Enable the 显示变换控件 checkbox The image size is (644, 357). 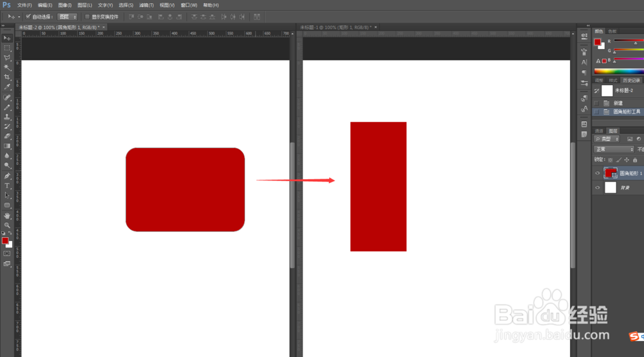[87, 17]
